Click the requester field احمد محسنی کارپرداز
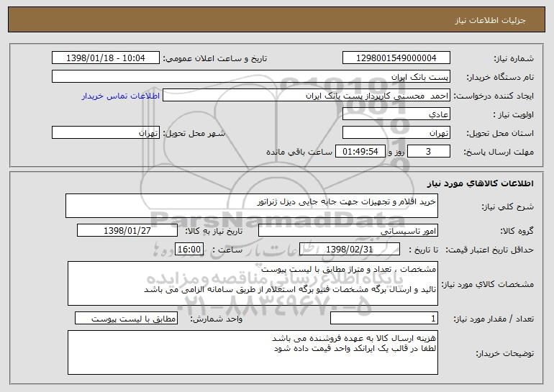Image resolution: width=554 pixels, height=392 pixels. click(306, 95)
